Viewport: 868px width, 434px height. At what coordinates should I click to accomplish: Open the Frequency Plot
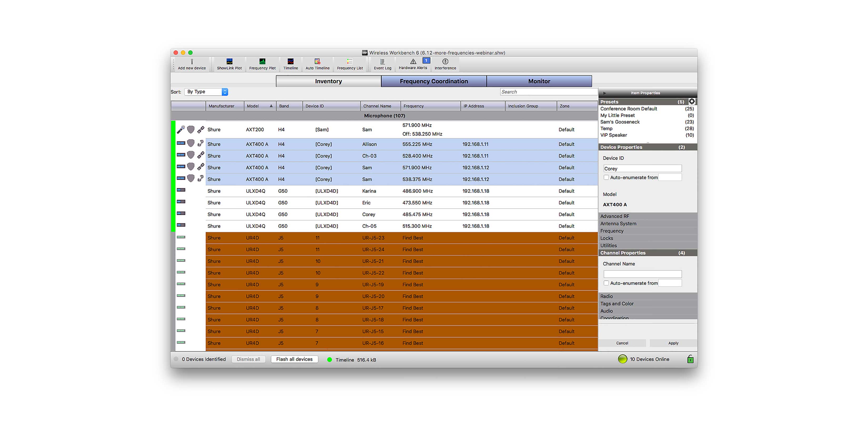click(262, 64)
